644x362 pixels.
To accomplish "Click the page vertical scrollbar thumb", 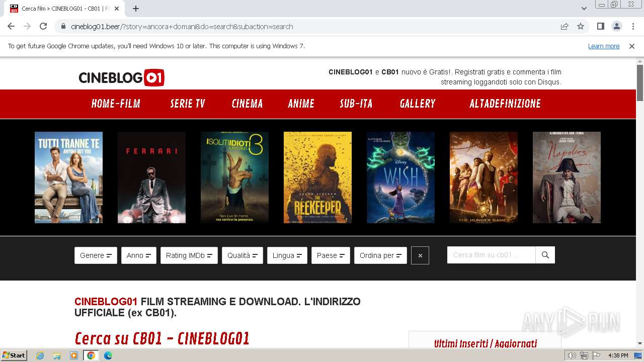I will tap(640, 83).
